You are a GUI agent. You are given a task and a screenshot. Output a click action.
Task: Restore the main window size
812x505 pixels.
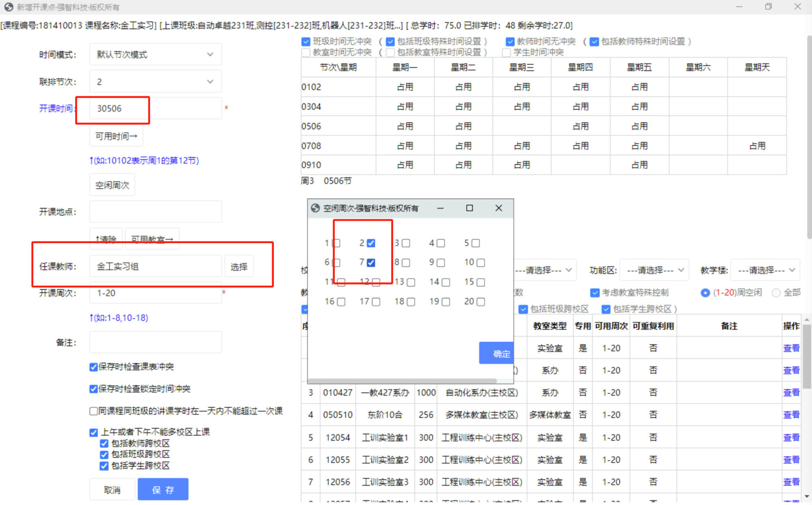pyautogui.click(x=768, y=7)
